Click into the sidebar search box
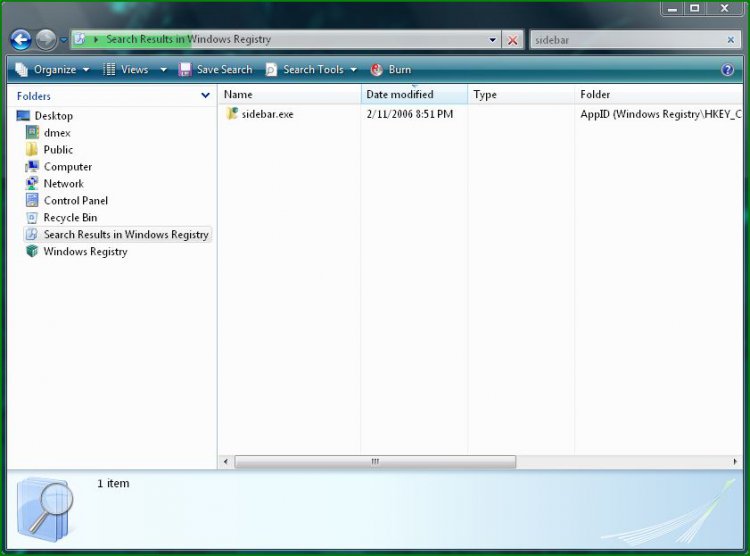This screenshot has width=750, height=556. [627, 40]
